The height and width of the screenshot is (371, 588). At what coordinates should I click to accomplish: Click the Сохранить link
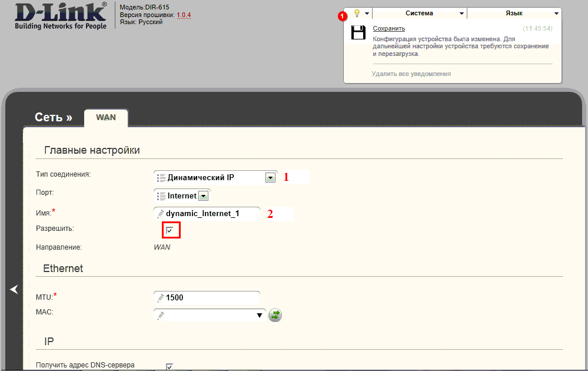[389, 28]
